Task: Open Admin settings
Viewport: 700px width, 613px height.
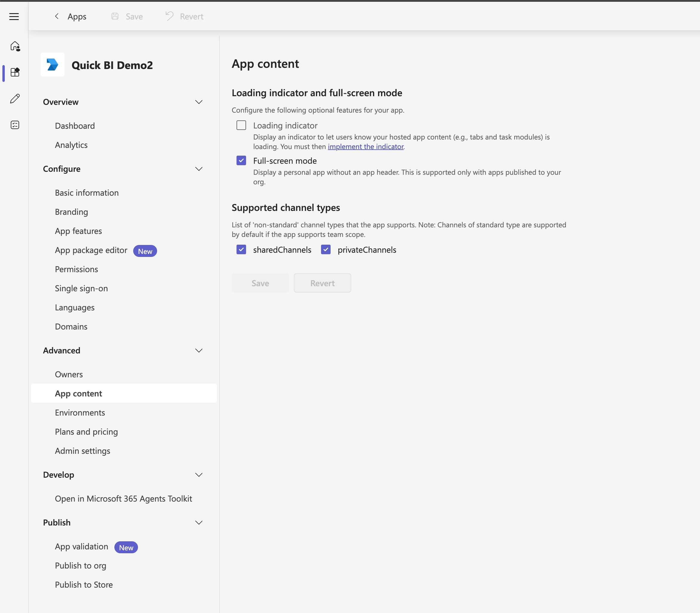Action: 82,451
